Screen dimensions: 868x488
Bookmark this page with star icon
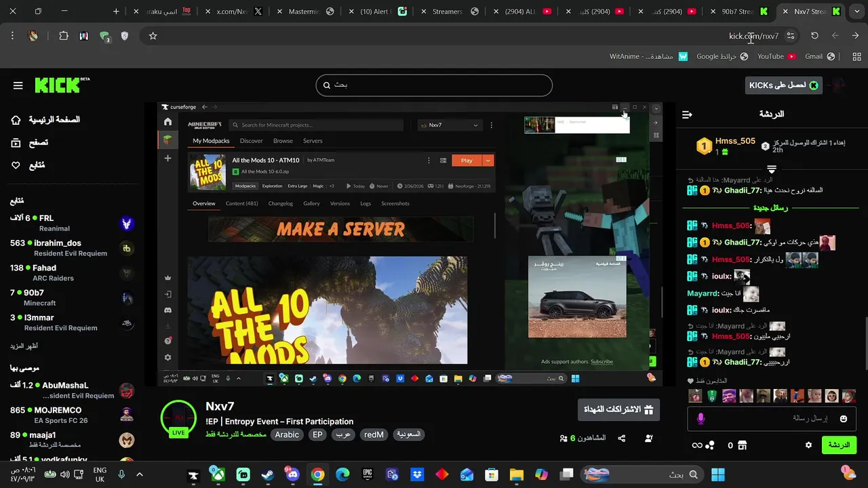(x=153, y=36)
